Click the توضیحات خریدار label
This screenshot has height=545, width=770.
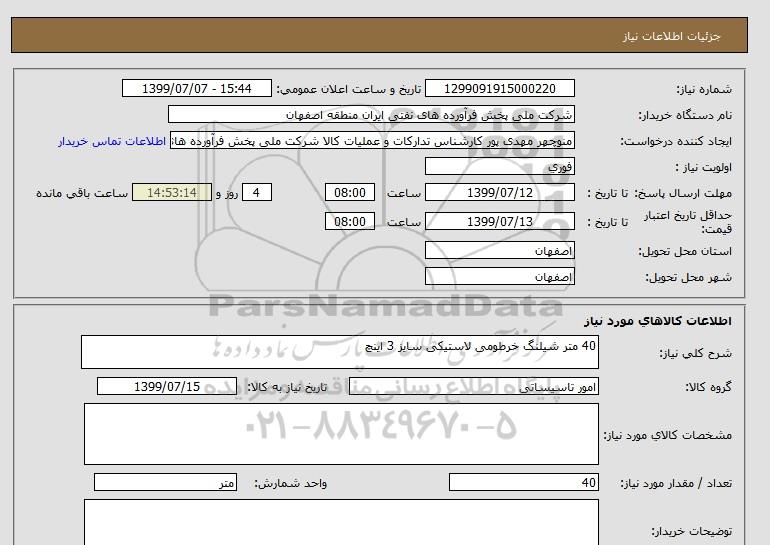coord(691,531)
